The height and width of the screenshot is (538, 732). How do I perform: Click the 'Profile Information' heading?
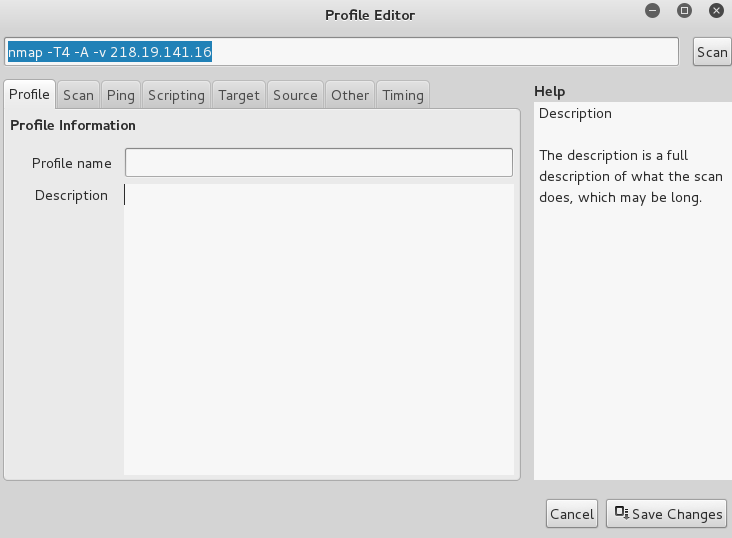point(73,125)
